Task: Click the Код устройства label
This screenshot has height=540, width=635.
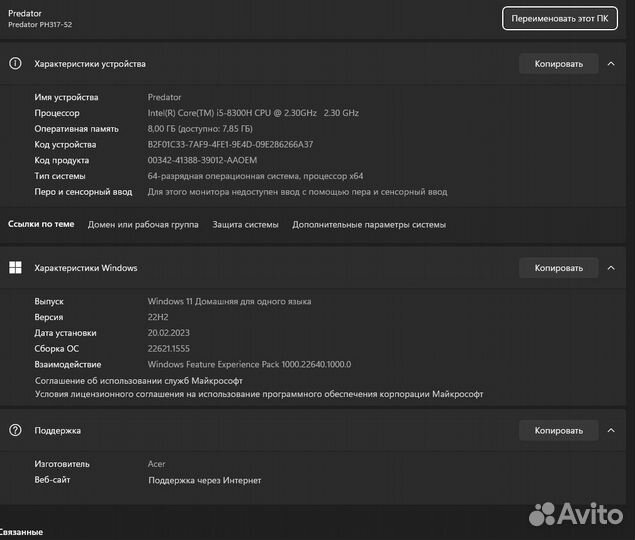Action: (65, 145)
